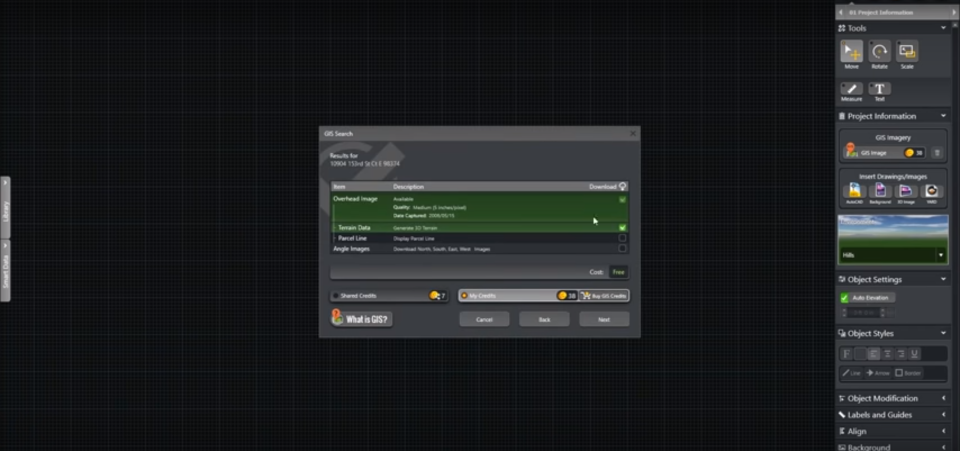Image resolution: width=960 pixels, height=451 pixels.
Task: Check the Parcel Line download checkbox
Action: (622, 238)
